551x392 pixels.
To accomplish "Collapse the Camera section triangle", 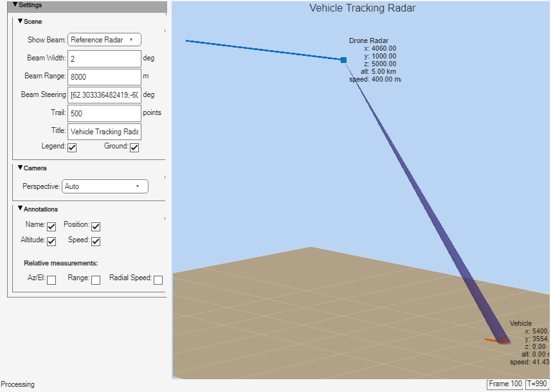I will pyautogui.click(x=21, y=168).
